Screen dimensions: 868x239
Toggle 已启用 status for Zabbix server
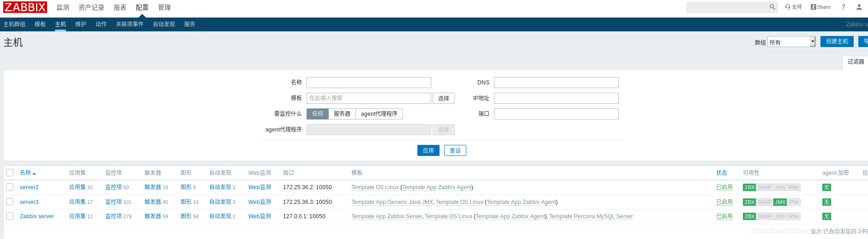click(x=724, y=216)
